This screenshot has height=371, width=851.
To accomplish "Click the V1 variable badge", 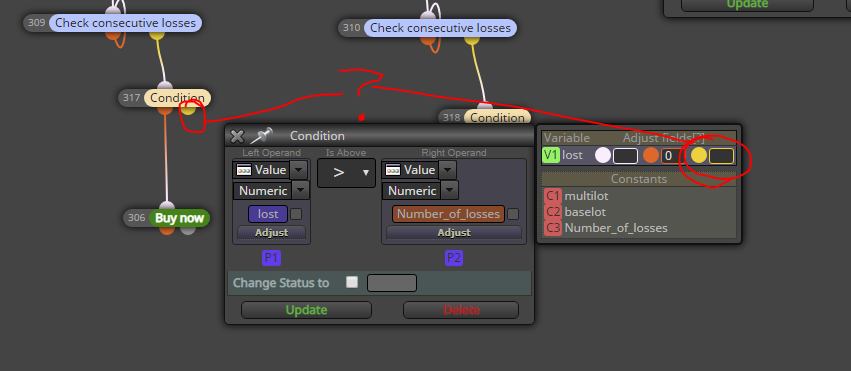I will 551,155.
